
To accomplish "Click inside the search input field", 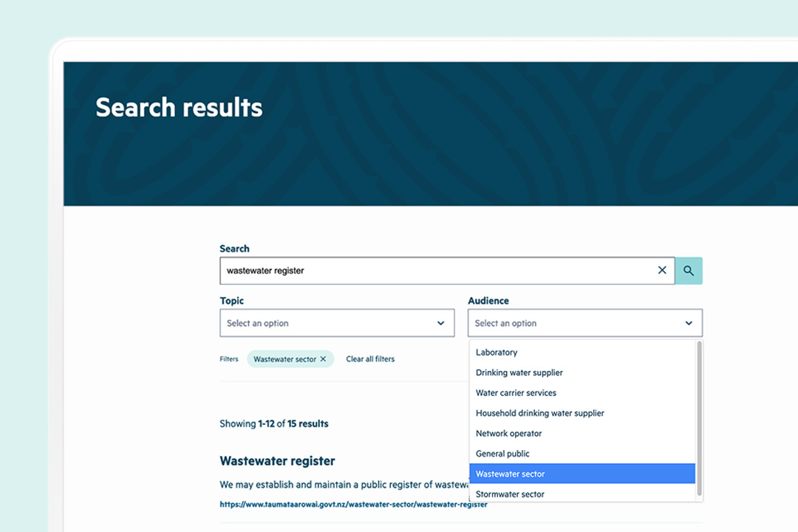I will pos(406,270).
